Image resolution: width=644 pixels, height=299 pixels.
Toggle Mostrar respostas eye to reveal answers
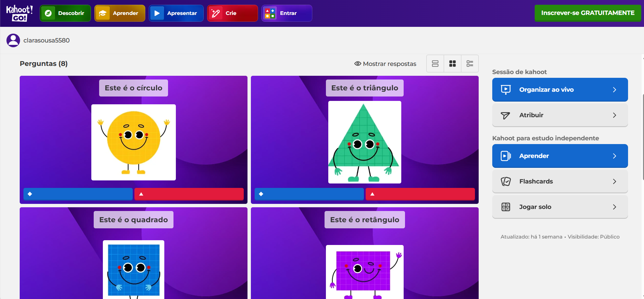(357, 64)
